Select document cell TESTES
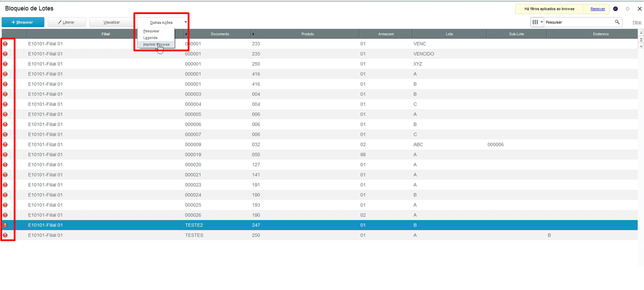The height and width of the screenshot is (290, 644). pos(194,235)
